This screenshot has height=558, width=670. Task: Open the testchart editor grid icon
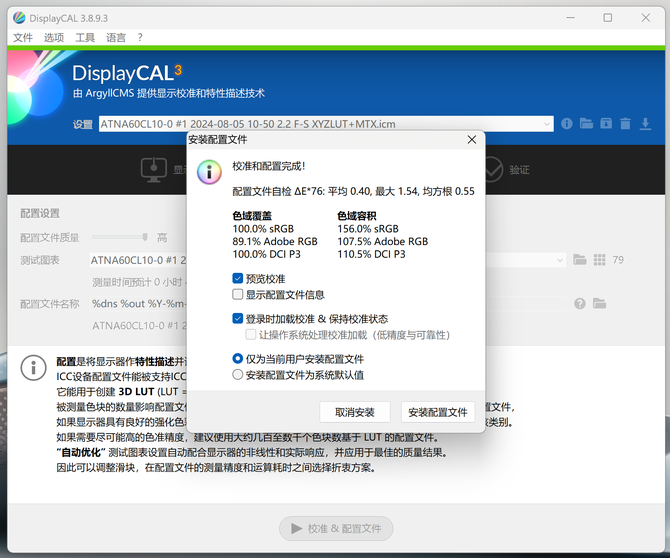pyautogui.click(x=599, y=260)
